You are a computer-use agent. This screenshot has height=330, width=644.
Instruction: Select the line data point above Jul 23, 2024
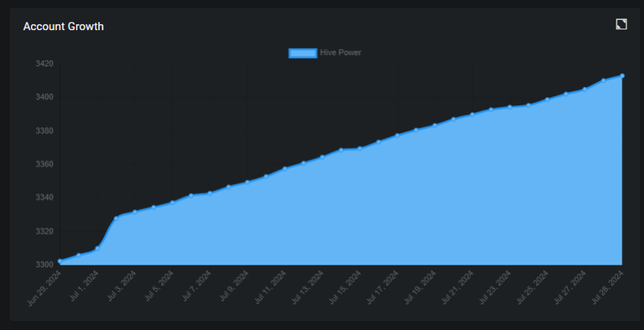point(510,107)
